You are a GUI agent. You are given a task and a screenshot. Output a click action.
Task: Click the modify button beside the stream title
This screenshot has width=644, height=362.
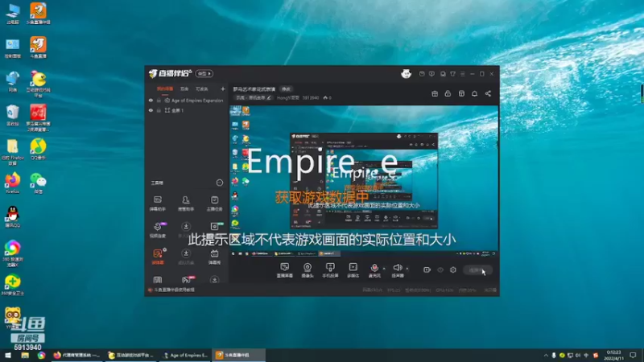[x=286, y=89]
